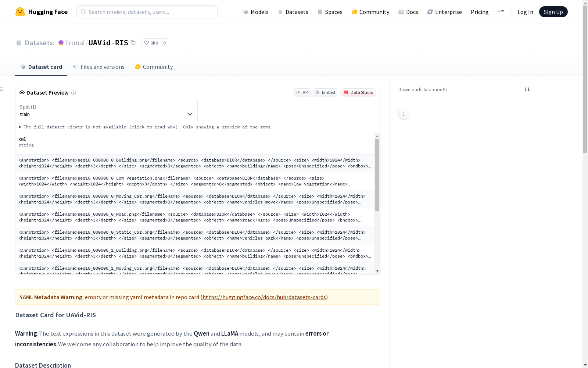
Task: Like the UAVid-RIS dataset
Action: tap(151, 43)
